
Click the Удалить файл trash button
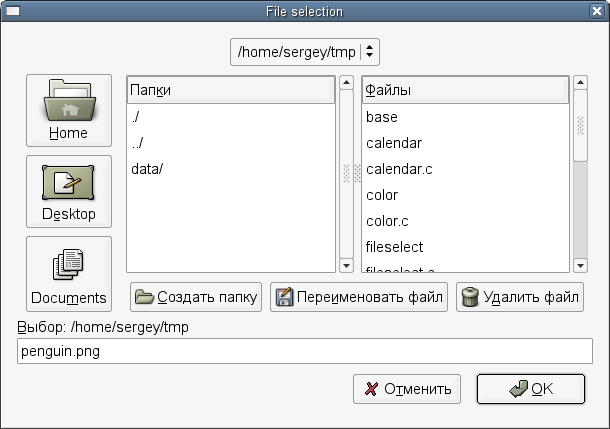click(x=521, y=297)
